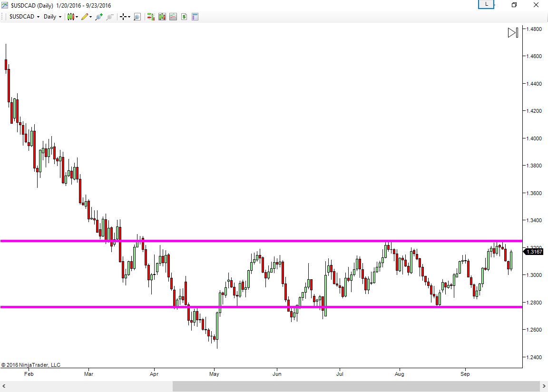The height and width of the screenshot is (392, 548).
Task: Click the May time axis label
Action: [x=214, y=374]
